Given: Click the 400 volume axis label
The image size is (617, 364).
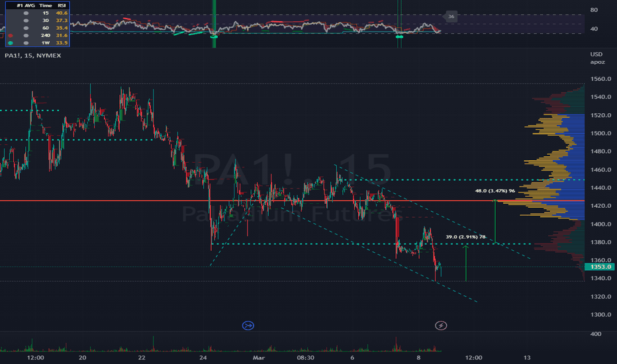Looking at the screenshot, I should tap(596, 334).
